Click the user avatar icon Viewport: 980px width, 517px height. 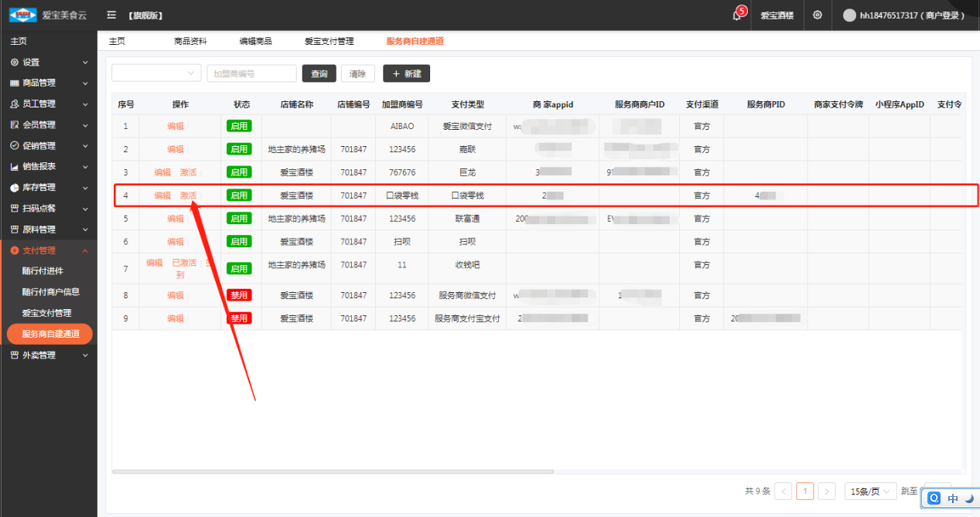coord(849,15)
